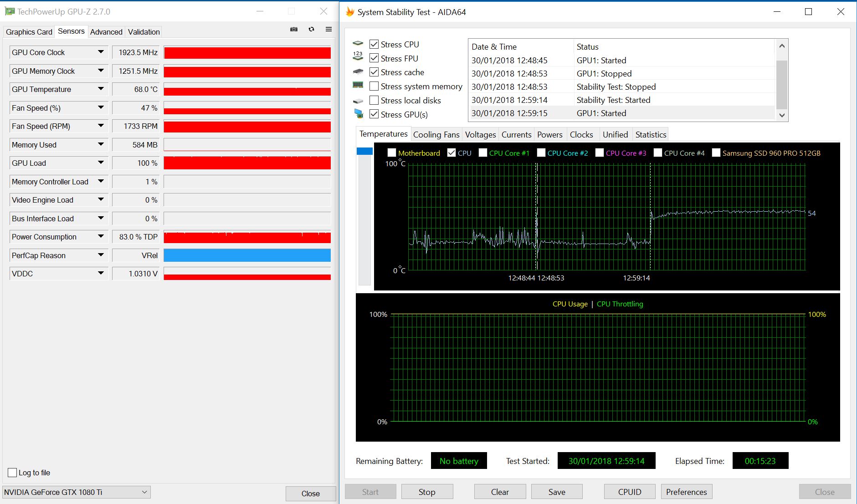
Task: Click the GPU-Z screenshot camera icon
Action: tap(294, 29)
